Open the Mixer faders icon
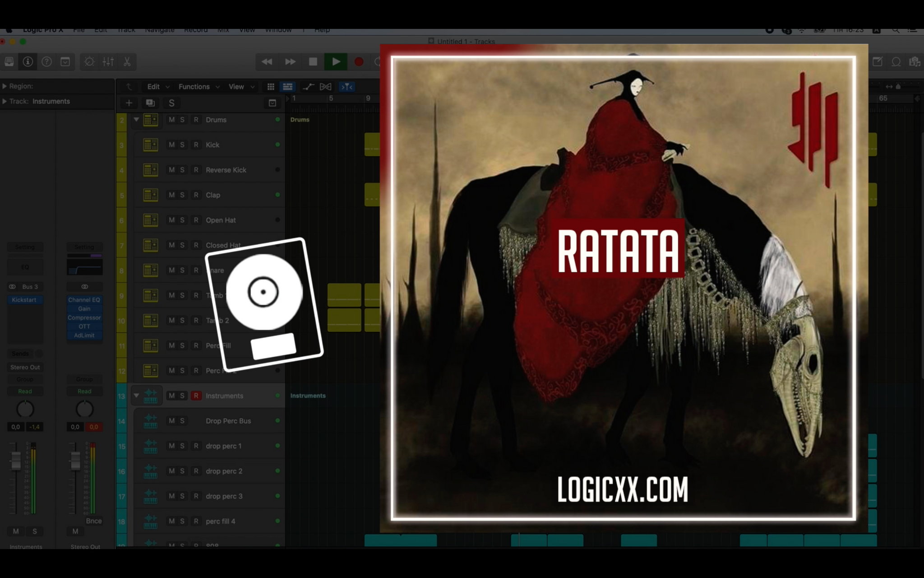The image size is (924, 578). [108, 62]
